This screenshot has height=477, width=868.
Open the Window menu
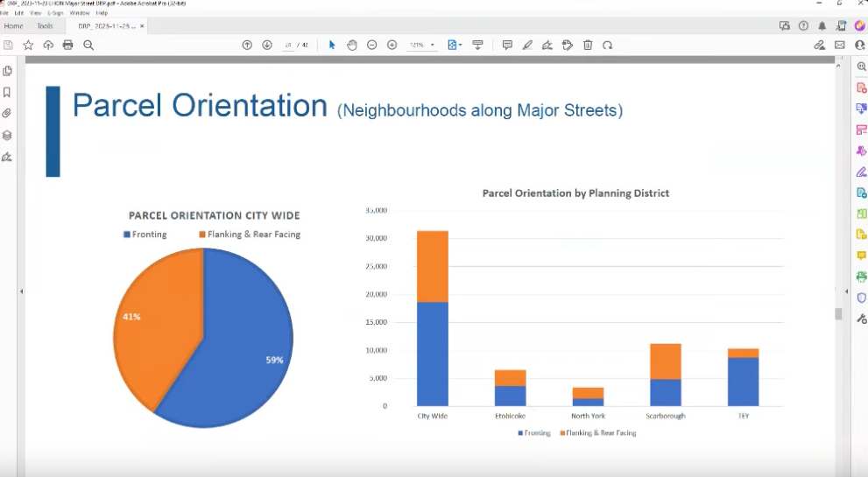[x=79, y=13]
